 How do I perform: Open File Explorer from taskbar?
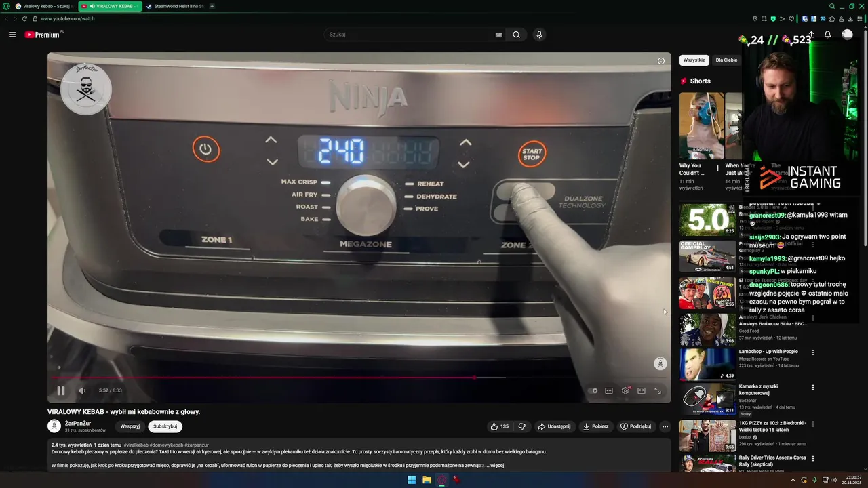427,480
